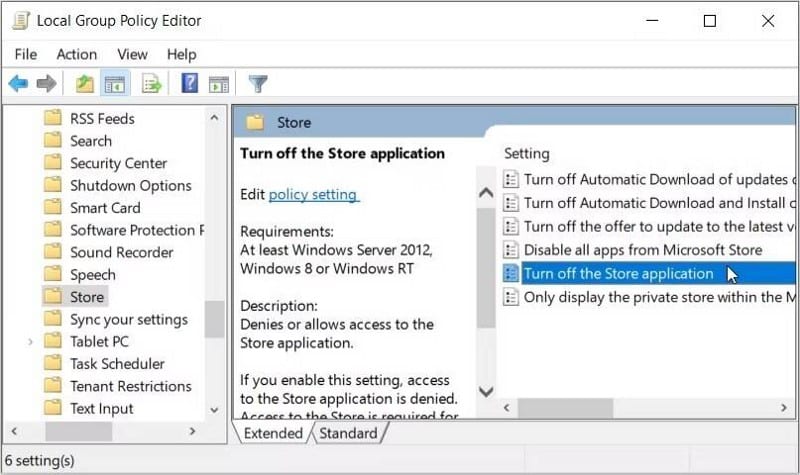The width and height of the screenshot is (800, 475).
Task: Click the policy setting link
Action: coord(313,194)
